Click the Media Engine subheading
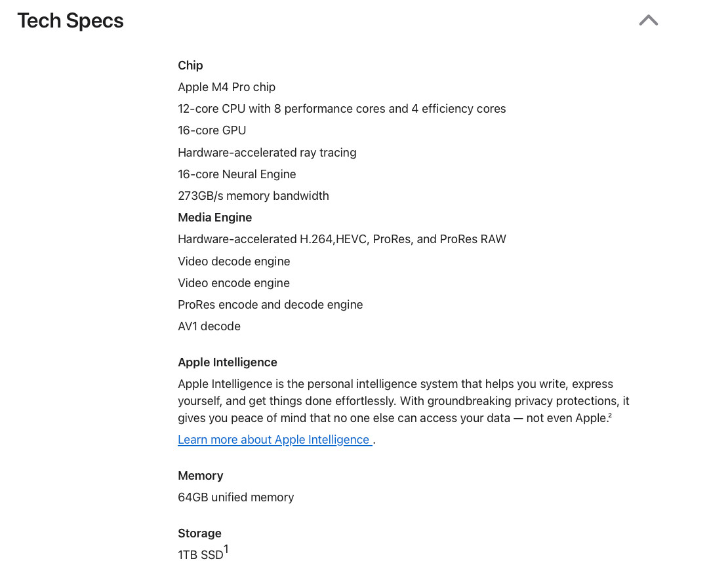 pyautogui.click(x=215, y=218)
